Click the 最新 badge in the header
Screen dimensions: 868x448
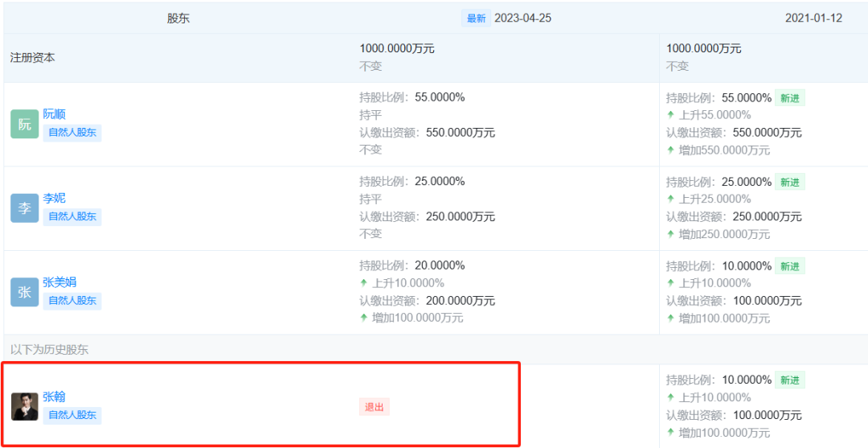[476, 18]
